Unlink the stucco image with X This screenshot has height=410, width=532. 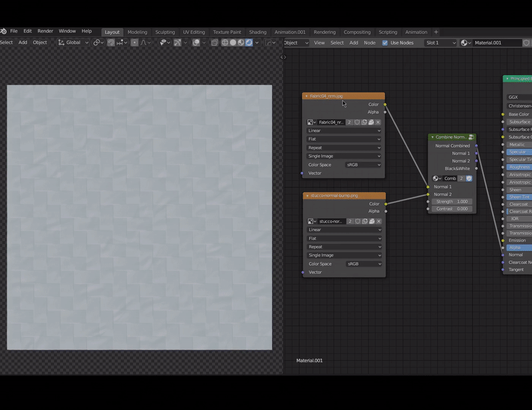378,221
